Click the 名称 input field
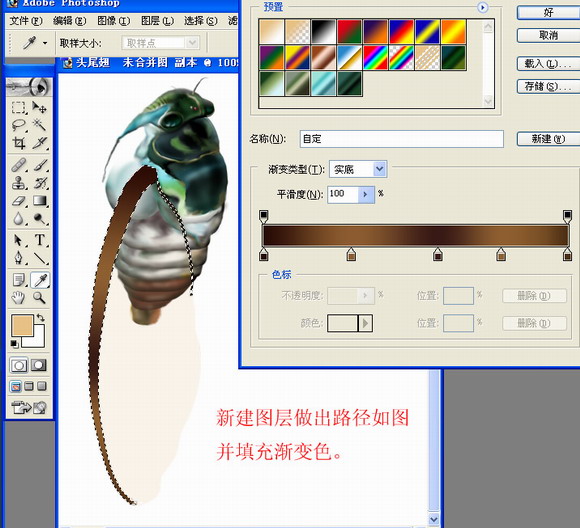 pyautogui.click(x=402, y=139)
